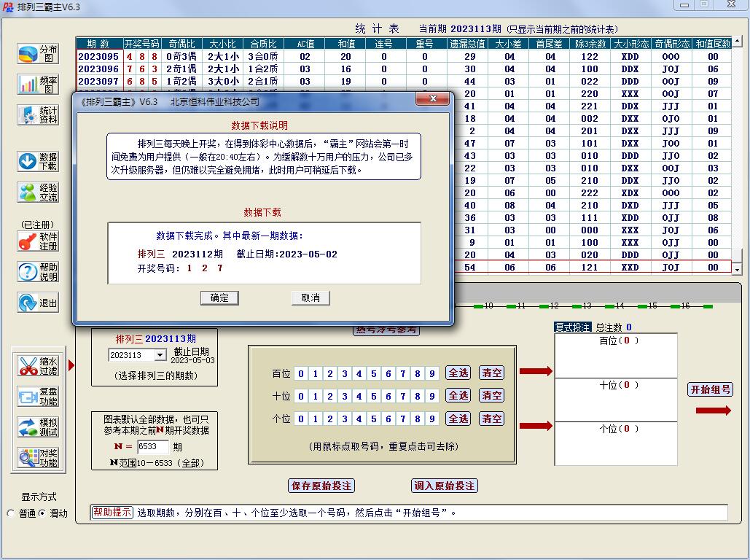Select the 普通 display mode radio button
Viewport: 750px width, 560px height.
pyautogui.click(x=10, y=513)
